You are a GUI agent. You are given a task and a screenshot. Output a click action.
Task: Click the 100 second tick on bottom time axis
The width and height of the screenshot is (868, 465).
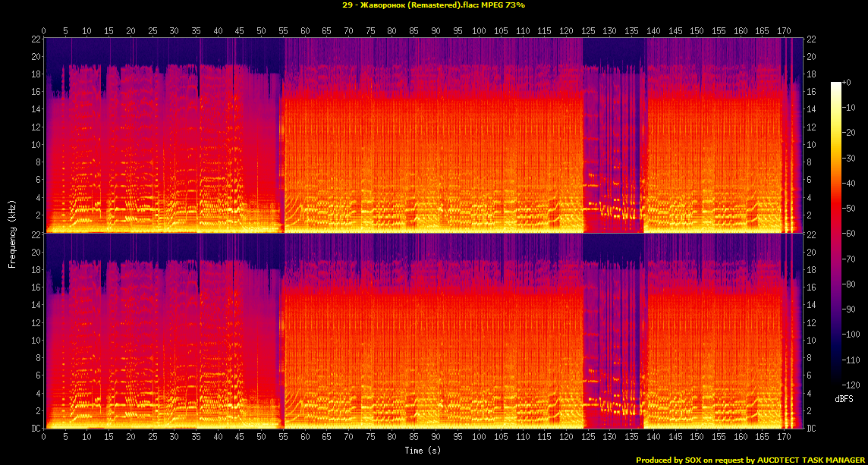point(479,438)
